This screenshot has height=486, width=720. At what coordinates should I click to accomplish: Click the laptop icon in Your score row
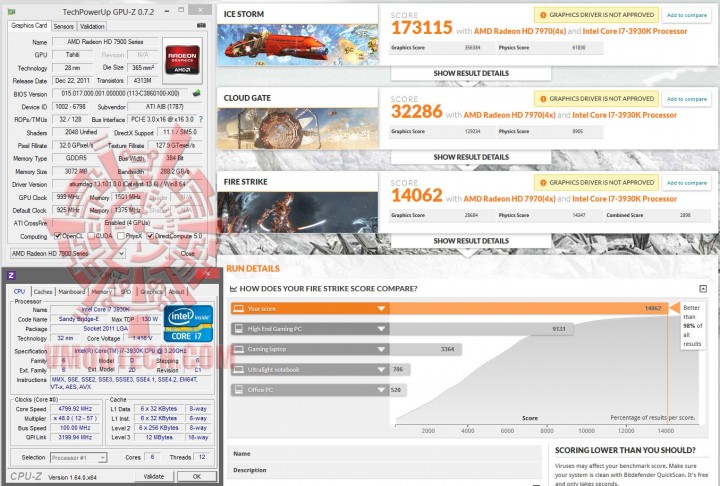point(238,309)
